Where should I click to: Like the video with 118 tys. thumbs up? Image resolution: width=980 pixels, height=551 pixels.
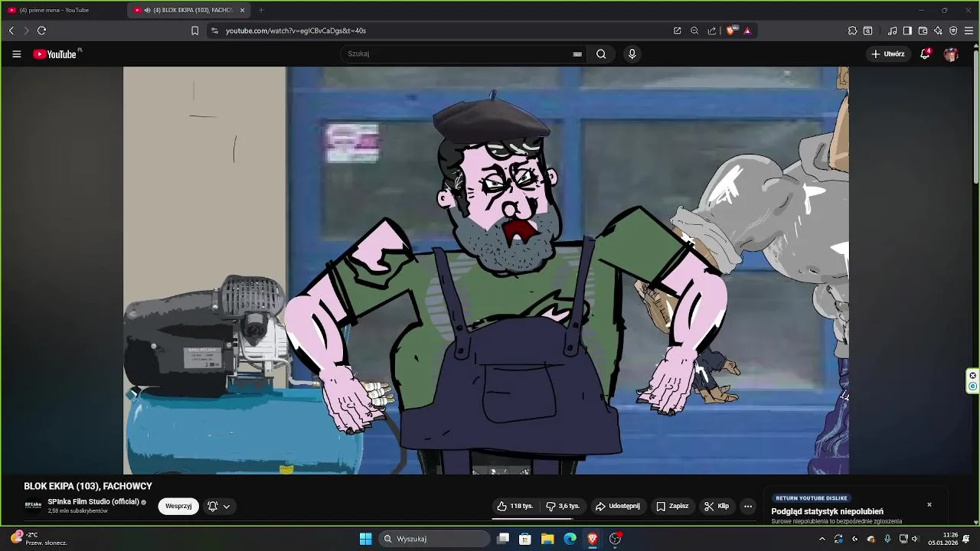[514, 506]
